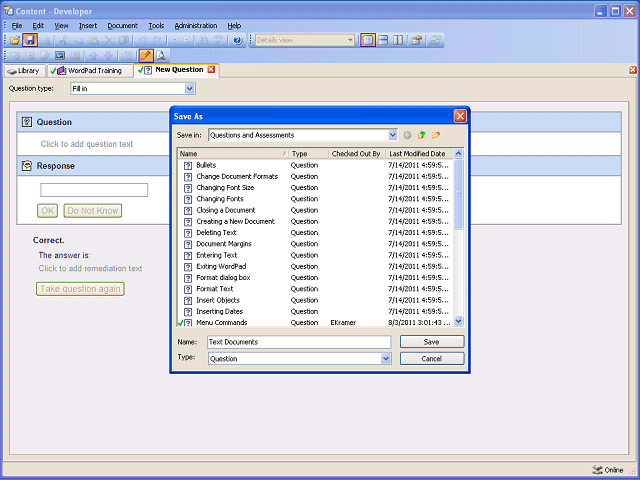Select the Bullets question in list
The height and width of the screenshot is (480, 640).
pyautogui.click(x=313, y=165)
